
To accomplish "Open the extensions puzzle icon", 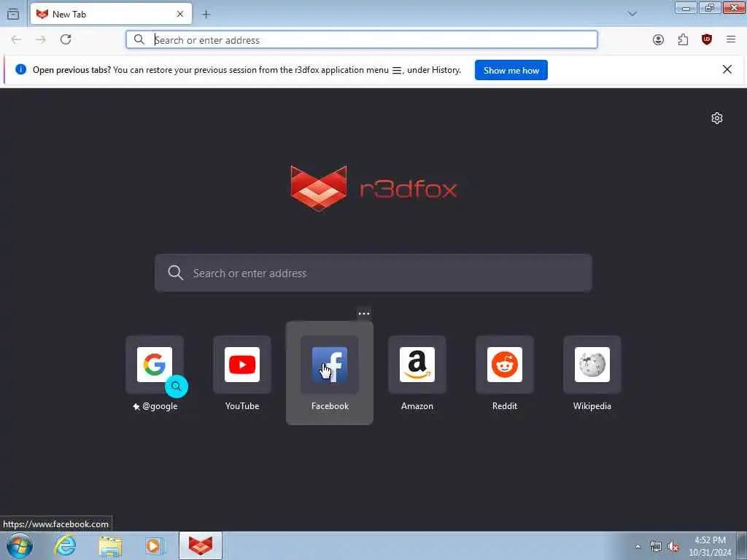I will point(683,39).
